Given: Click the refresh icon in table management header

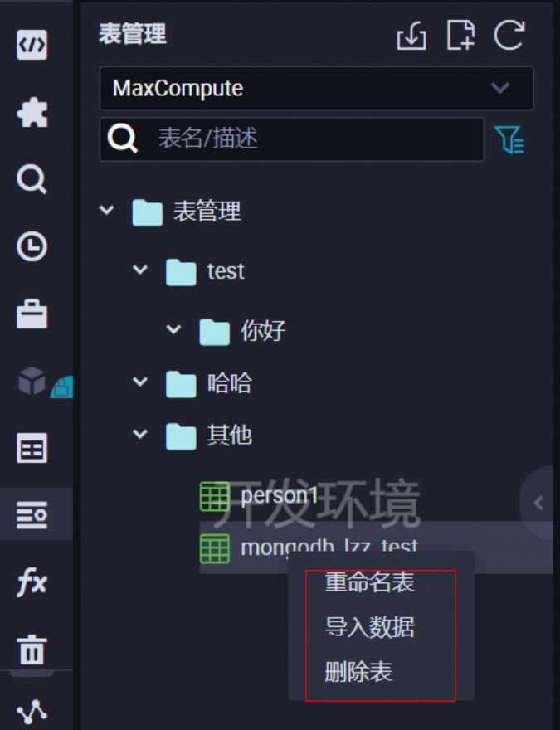Looking at the screenshot, I should pos(509,35).
